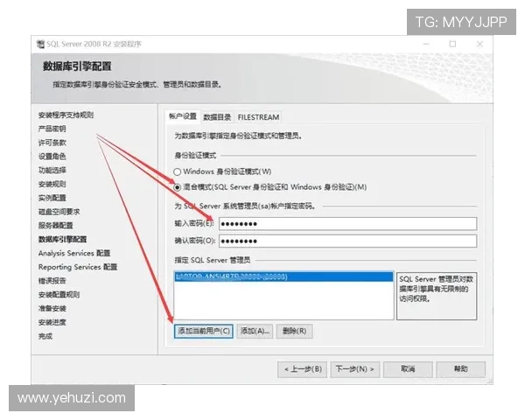Click 磁盘空间要求 step in sidebar

point(59,212)
